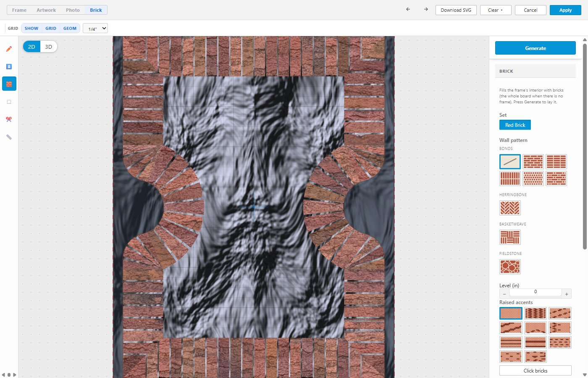Redo with the forward arrow
The height and width of the screenshot is (378, 588).
click(426, 10)
